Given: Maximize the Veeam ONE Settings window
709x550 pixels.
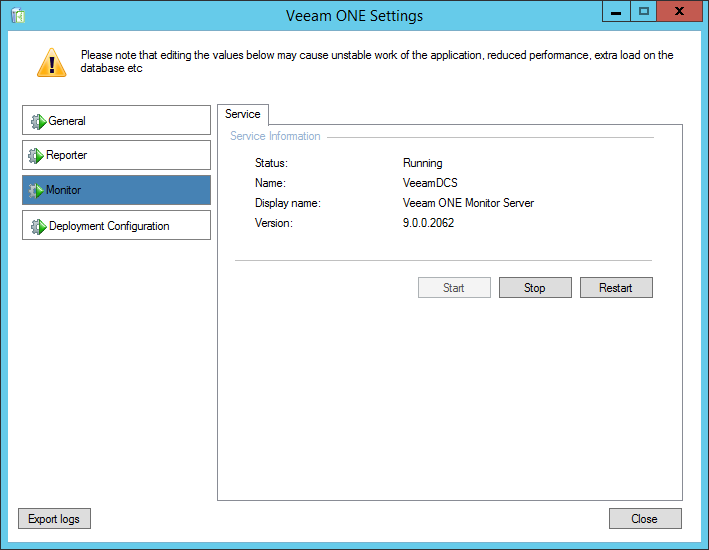Looking at the screenshot, I should [x=644, y=11].
